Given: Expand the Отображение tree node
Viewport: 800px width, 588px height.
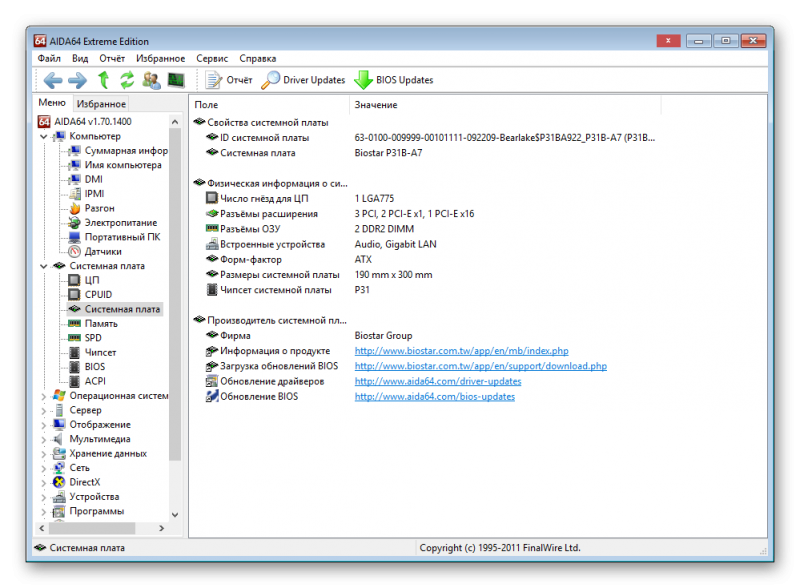Looking at the screenshot, I should [x=44, y=425].
